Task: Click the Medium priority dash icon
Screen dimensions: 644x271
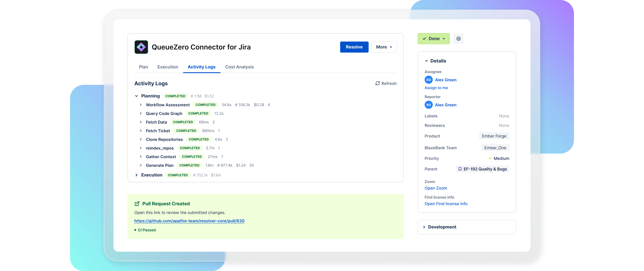Action: (x=490, y=158)
